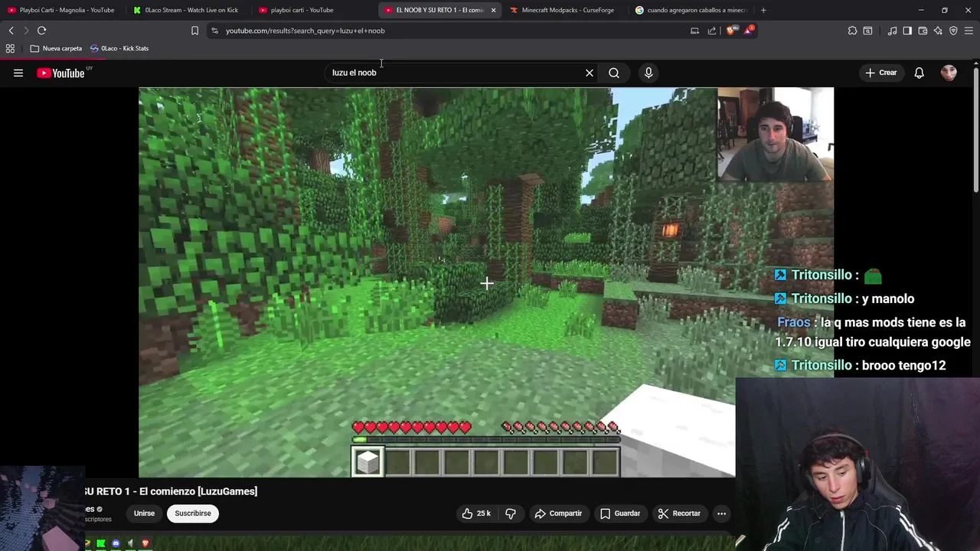Click the Discord icon in the taskbar
The image size is (980, 551).
coord(116,543)
